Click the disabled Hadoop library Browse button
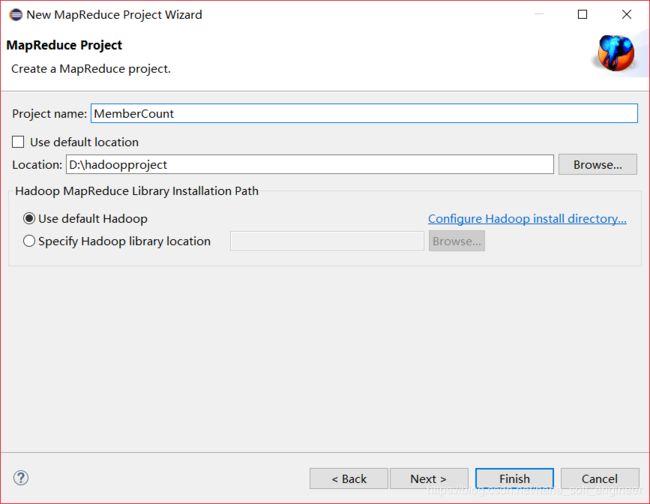This screenshot has height=504, width=650. 457,241
